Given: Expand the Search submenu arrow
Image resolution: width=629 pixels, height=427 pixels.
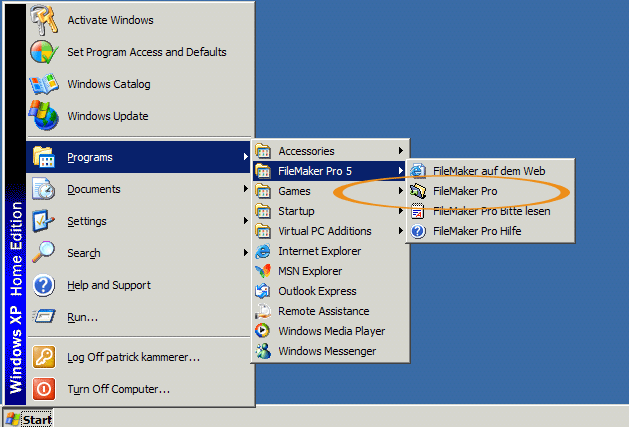Looking at the screenshot, I should (x=246, y=252).
